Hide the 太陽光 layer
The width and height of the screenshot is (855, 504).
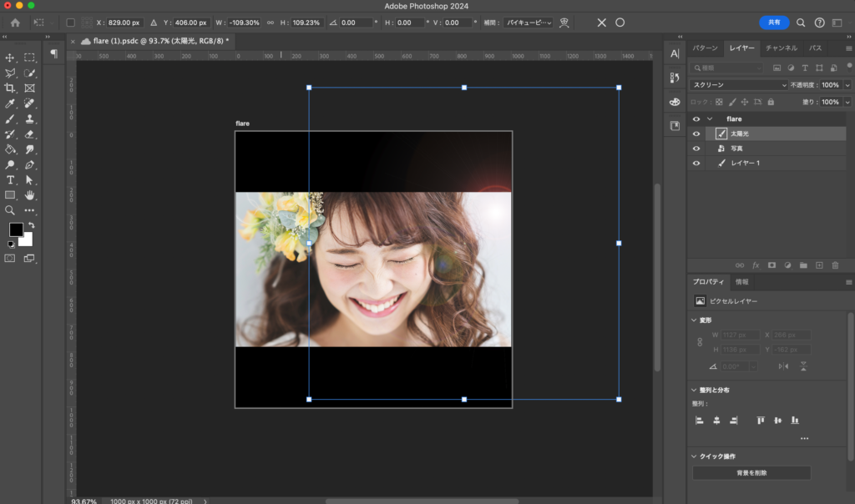pos(696,134)
